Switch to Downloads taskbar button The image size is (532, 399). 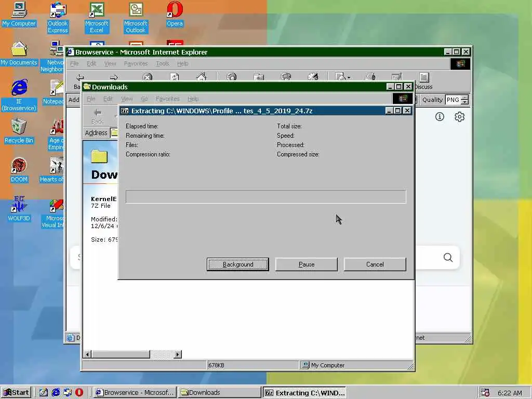tap(220, 392)
